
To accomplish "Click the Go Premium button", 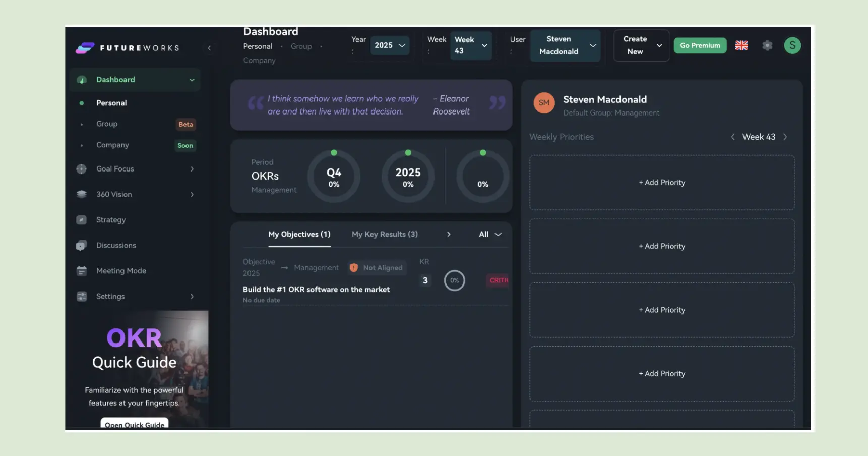I will 700,45.
